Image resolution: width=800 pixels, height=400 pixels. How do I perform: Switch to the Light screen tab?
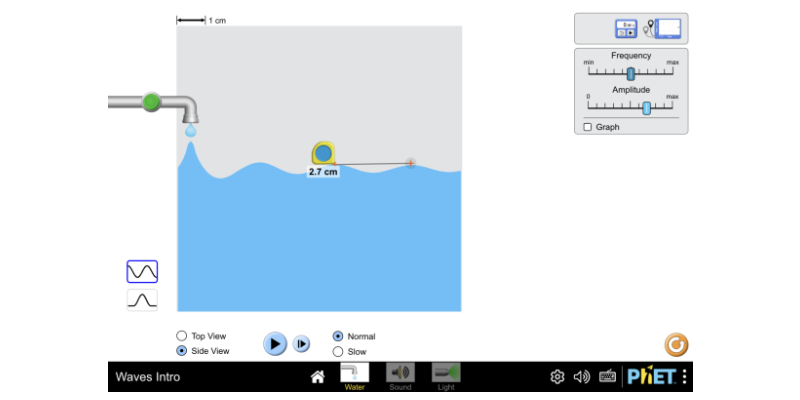click(x=446, y=377)
